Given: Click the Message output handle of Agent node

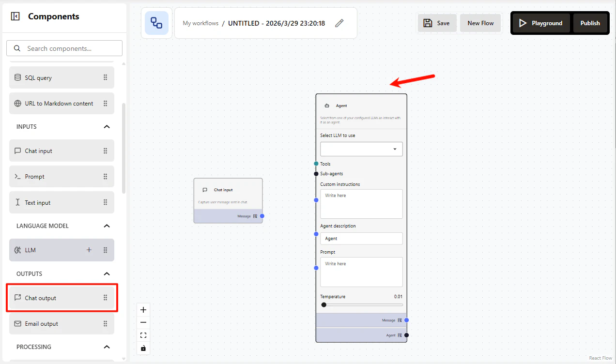Looking at the screenshot, I should [407, 320].
